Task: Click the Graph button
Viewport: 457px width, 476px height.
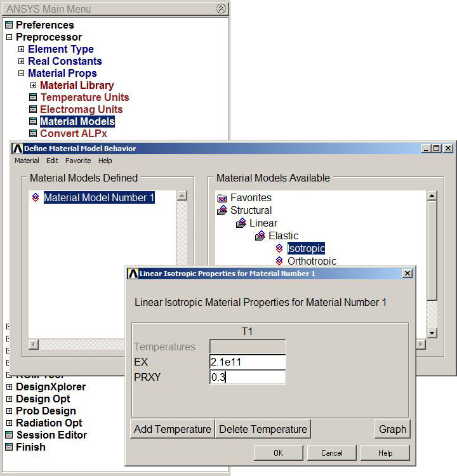Action: pyautogui.click(x=392, y=429)
